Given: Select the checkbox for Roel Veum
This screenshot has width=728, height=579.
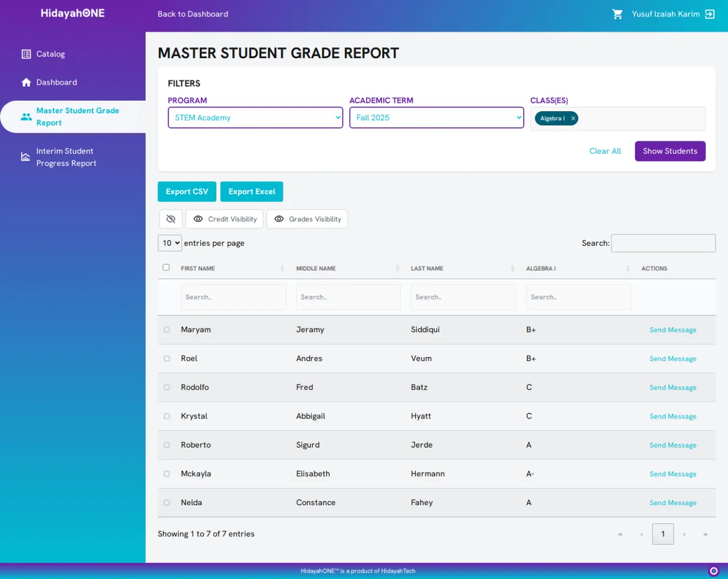Looking at the screenshot, I should pyautogui.click(x=167, y=359).
